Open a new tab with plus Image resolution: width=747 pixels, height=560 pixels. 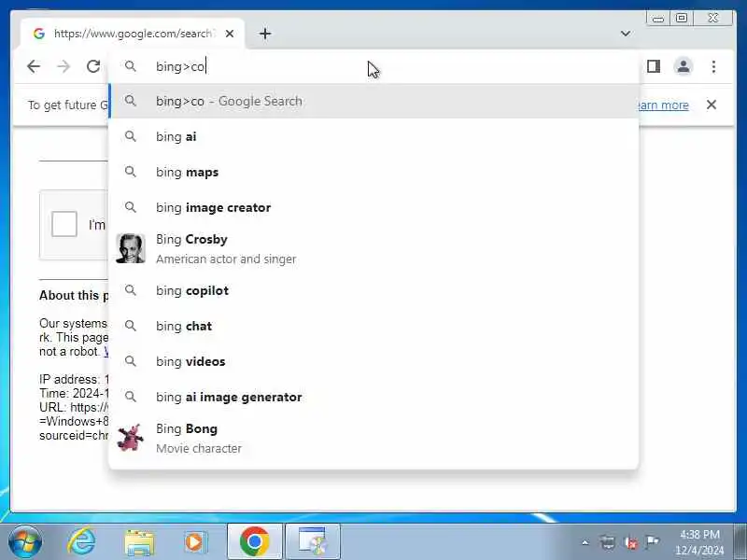[265, 34]
